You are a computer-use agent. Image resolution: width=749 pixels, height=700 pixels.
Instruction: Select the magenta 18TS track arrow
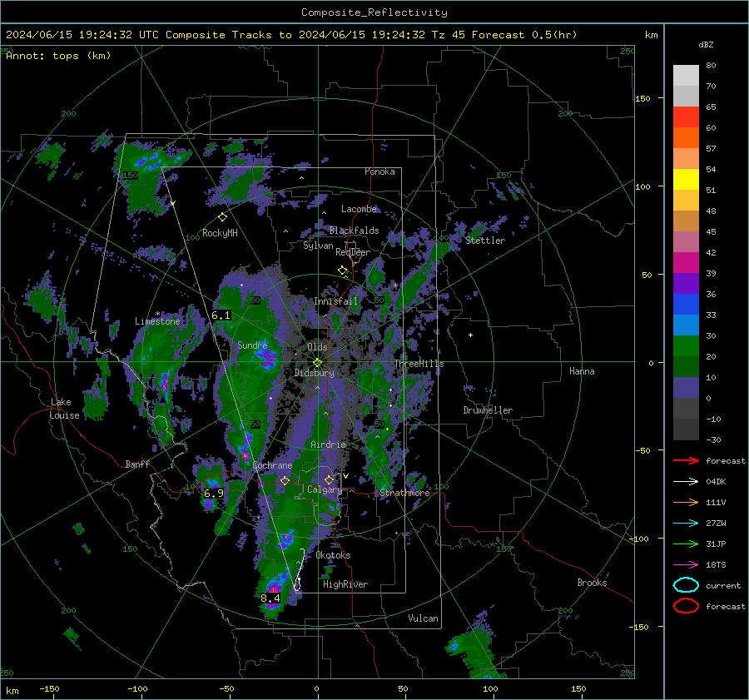686,565
